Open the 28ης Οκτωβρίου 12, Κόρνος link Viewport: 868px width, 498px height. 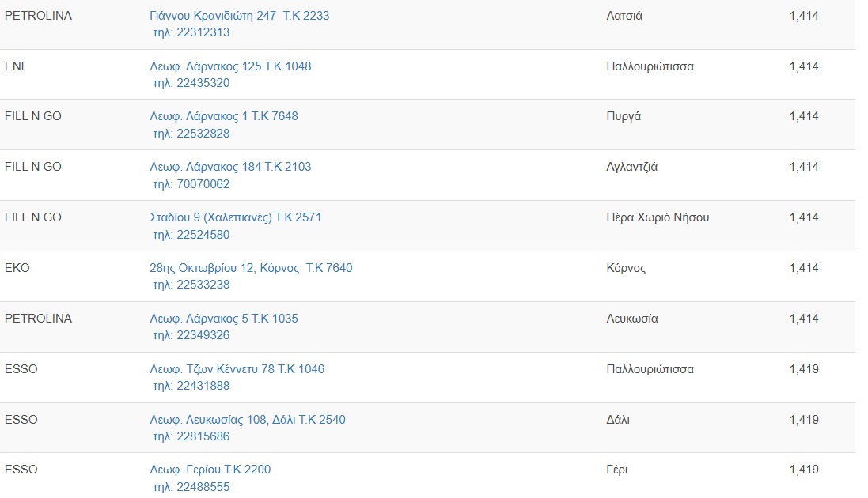pos(251,268)
